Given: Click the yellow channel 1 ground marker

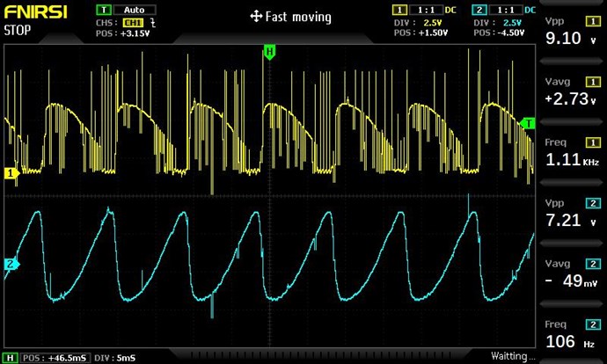Looking at the screenshot, I should [11, 173].
